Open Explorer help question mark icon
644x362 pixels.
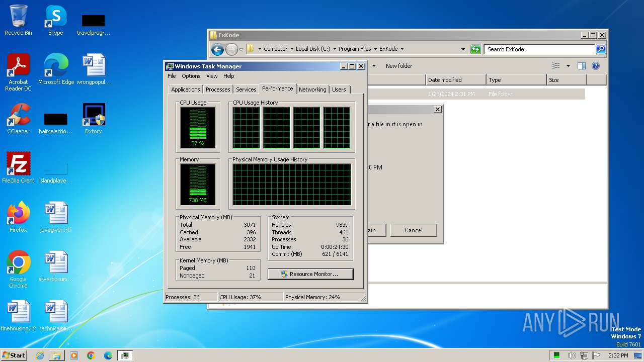click(596, 66)
